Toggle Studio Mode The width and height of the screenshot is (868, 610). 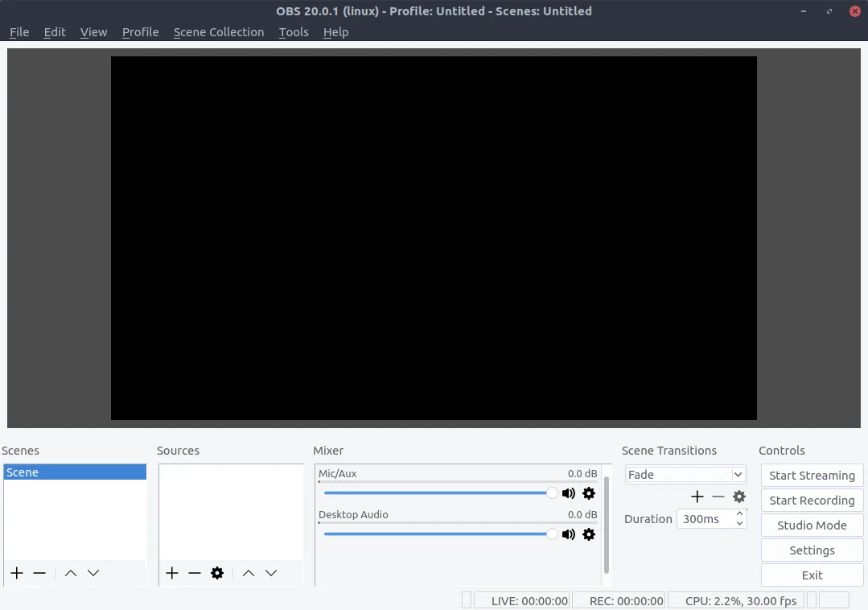(812, 526)
